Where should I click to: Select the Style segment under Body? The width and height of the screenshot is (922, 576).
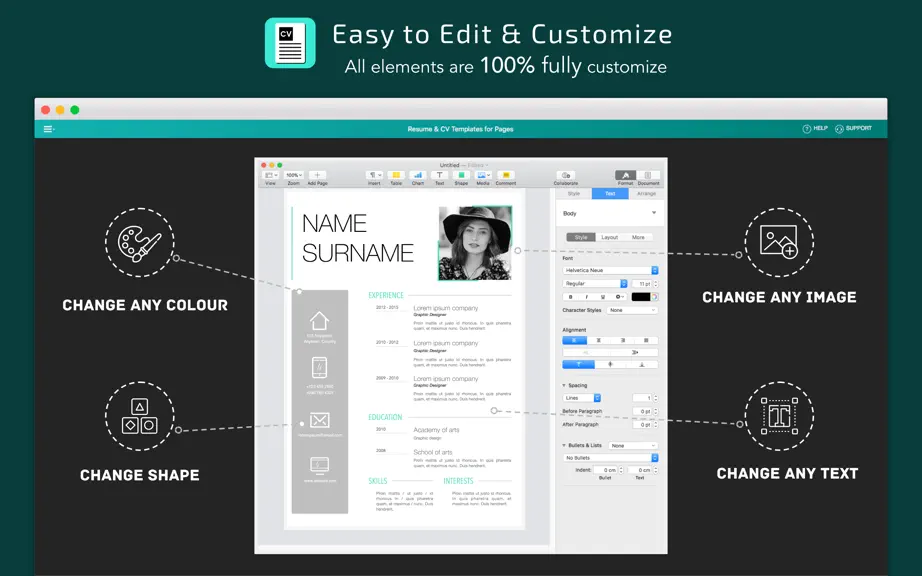(581, 237)
